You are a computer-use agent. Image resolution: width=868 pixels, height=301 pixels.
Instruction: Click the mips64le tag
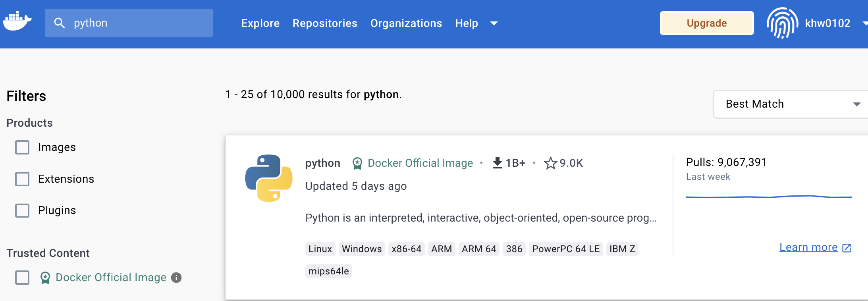329,271
